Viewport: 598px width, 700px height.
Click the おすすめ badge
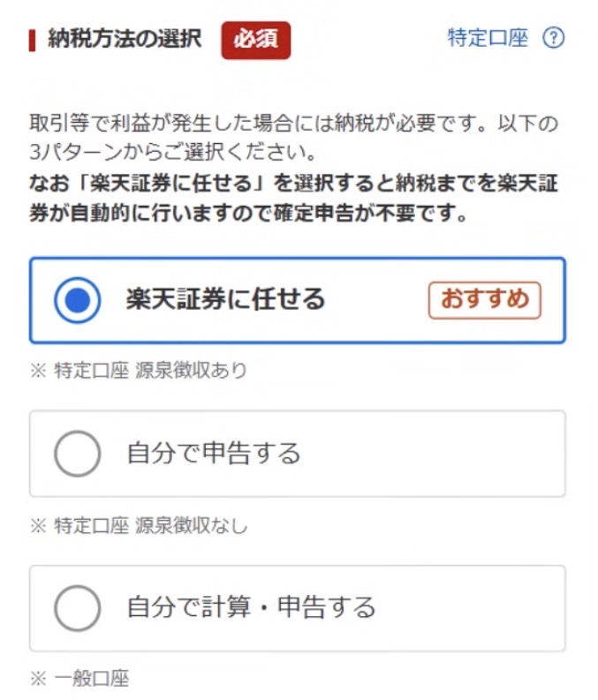point(484,300)
